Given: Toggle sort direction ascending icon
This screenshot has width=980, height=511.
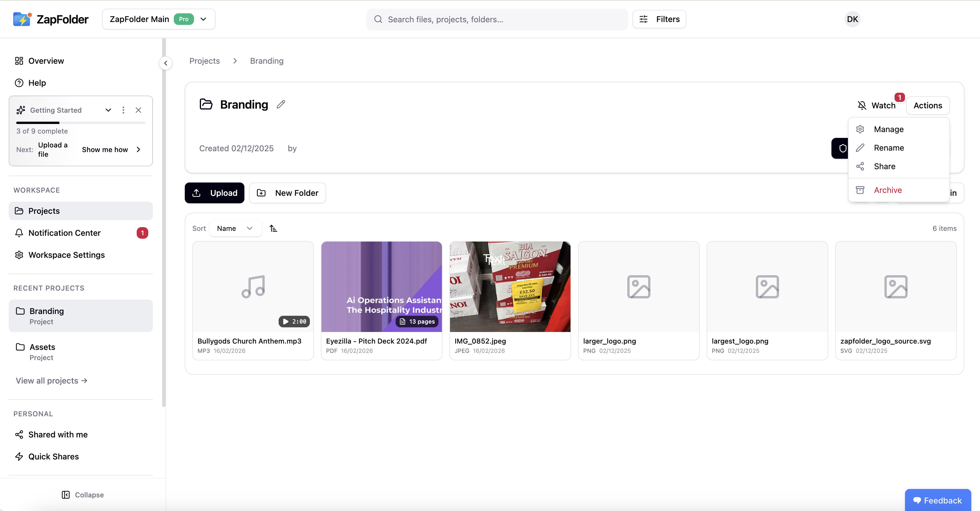Looking at the screenshot, I should coord(273,228).
